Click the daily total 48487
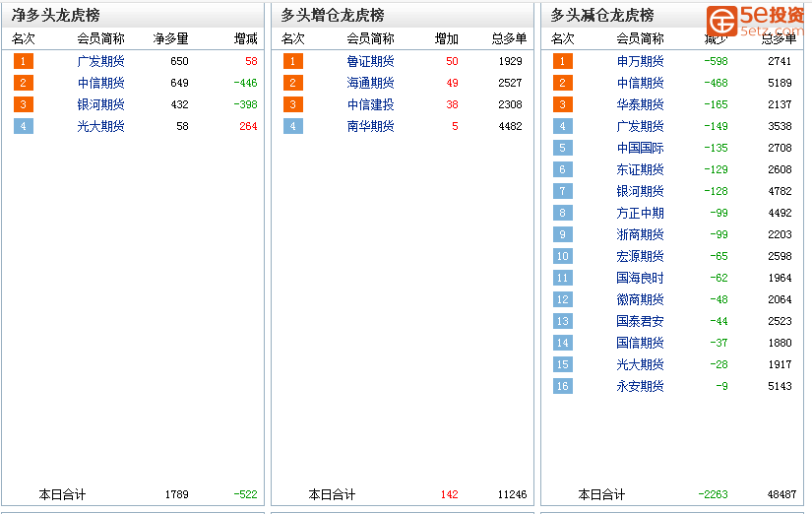This screenshot has width=812, height=514. click(781, 495)
